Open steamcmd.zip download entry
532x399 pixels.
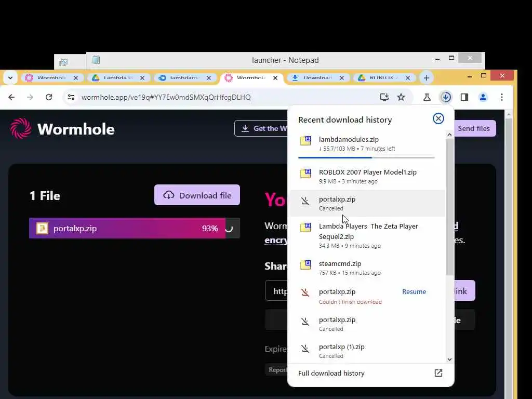[x=366, y=268]
